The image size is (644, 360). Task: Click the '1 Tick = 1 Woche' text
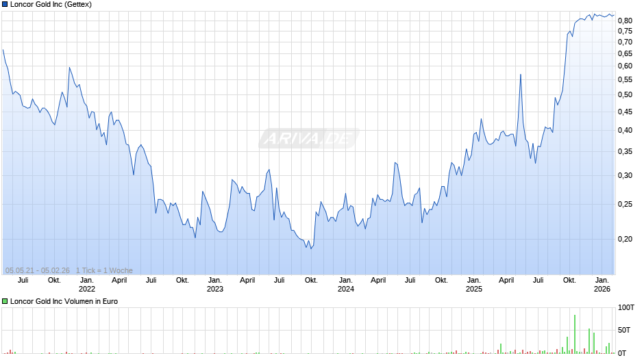tap(104, 270)
